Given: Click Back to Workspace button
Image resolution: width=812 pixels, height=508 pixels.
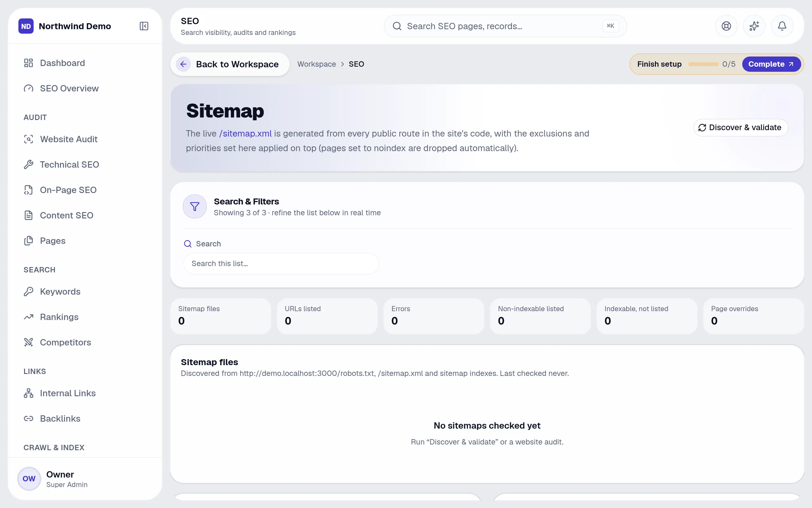Looking at the screenshot, I should 230,64.
